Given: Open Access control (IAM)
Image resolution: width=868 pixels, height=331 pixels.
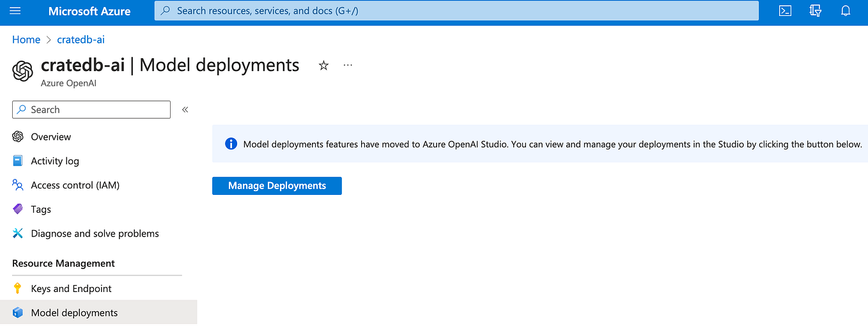Looking at the screenshot, I should click(75, 185).
